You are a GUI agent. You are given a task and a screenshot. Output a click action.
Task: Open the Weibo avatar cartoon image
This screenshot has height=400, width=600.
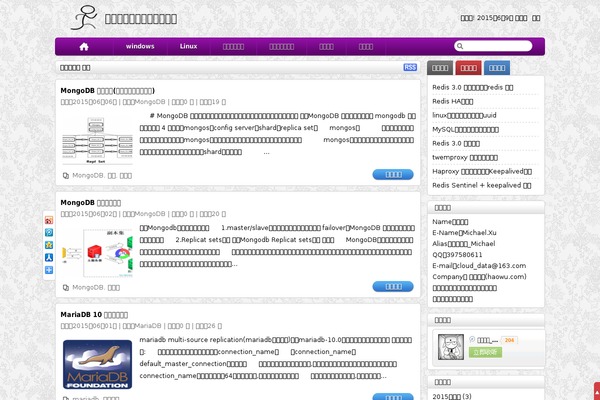tap(451, 347)
